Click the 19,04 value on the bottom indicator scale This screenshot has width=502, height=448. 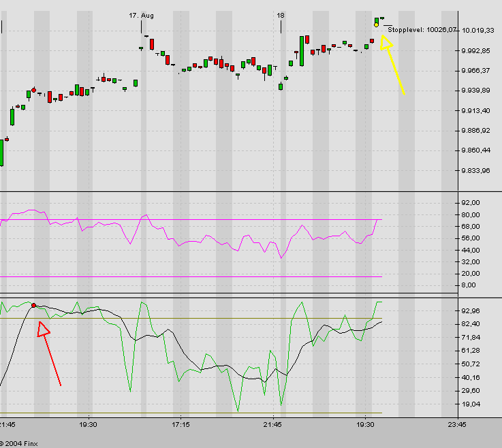[x=471, y=404]
